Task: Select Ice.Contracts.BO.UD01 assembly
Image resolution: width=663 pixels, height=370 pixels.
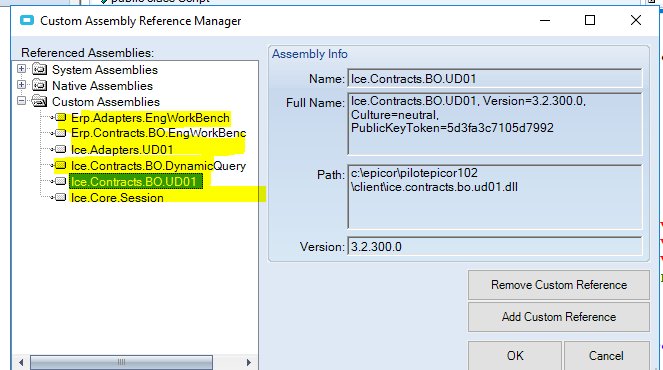Action: (x=136, y=181)
